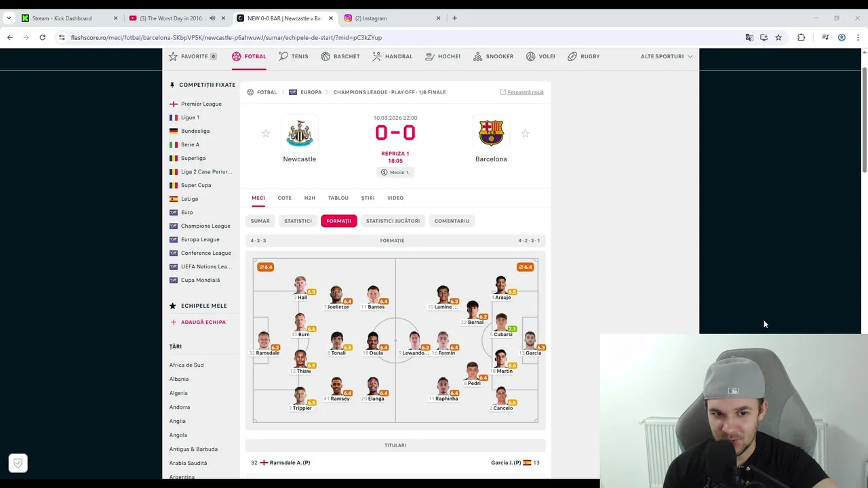This screenshot has height=488, width=868.
Task: Click the translate page icon
Action: [749, 37]
